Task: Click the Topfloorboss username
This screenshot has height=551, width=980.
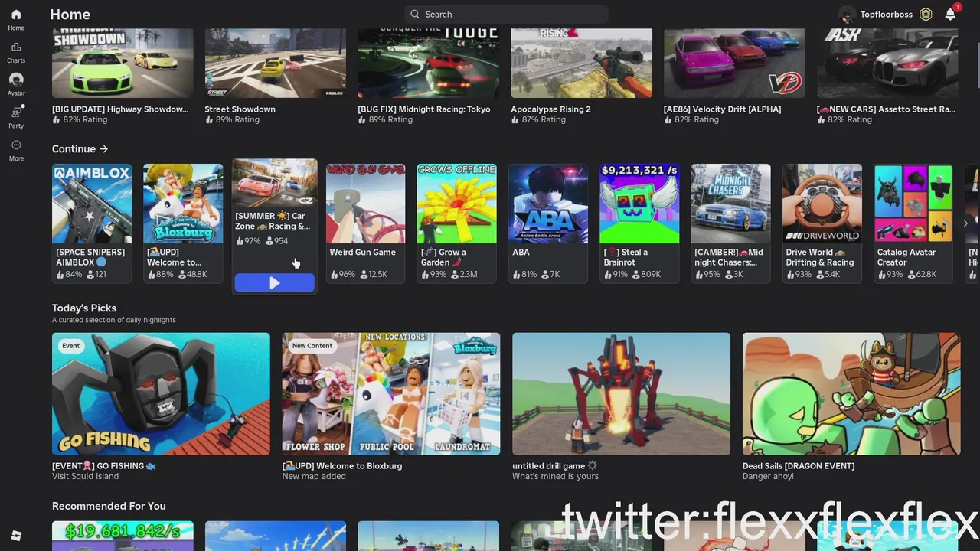Action: click(x=886, y=15)
